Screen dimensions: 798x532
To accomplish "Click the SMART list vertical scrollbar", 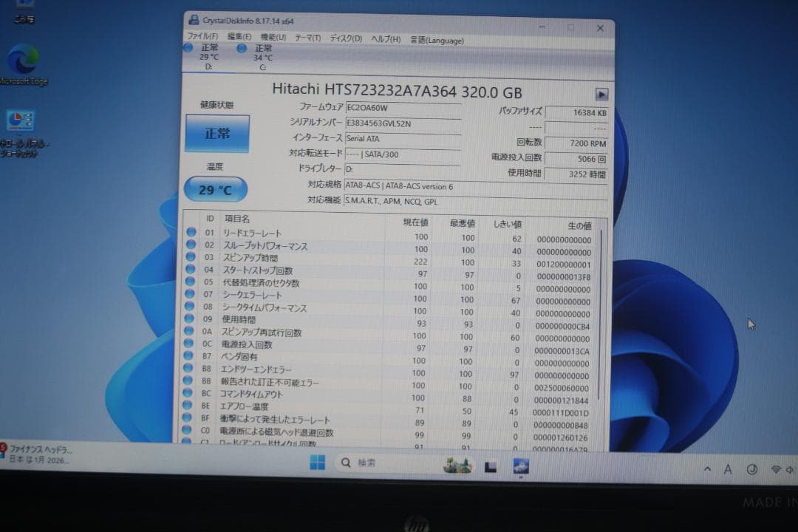I will (601, 315).
